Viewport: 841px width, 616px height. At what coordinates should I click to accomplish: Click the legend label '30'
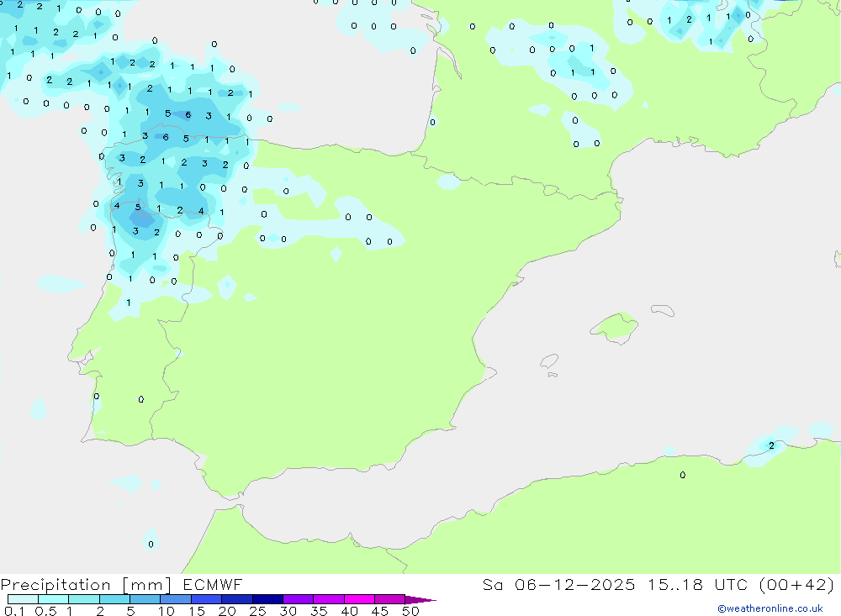click(288, 611)
